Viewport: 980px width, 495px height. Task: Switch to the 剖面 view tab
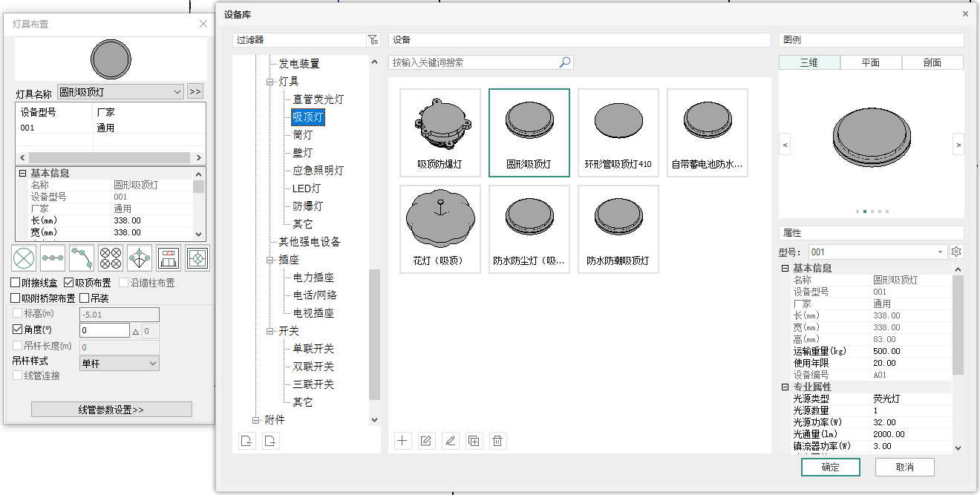932,63
